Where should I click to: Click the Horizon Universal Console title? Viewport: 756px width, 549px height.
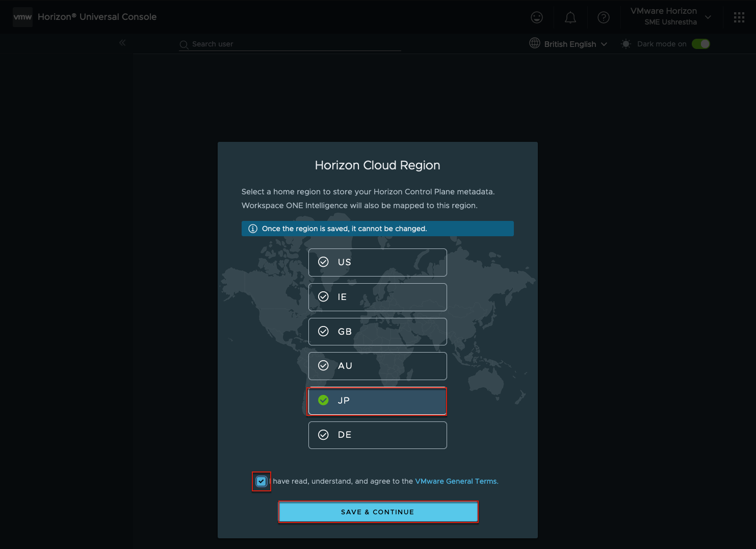(97, 17)
